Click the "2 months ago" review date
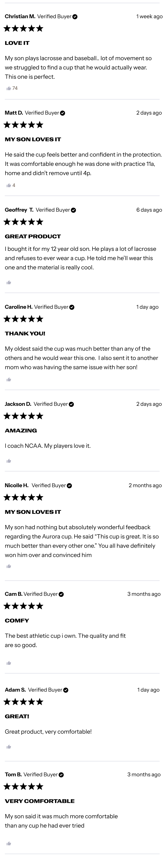164x868 pixels. 145,486
